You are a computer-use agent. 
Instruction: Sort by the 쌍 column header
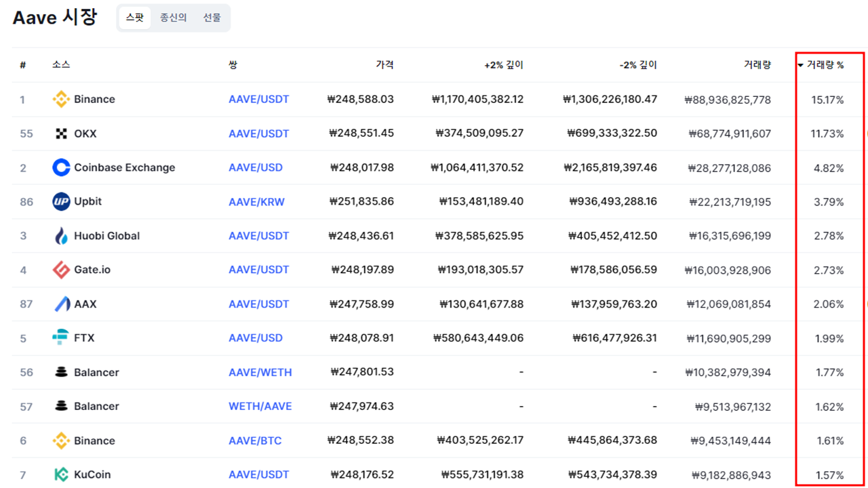click(233, 65)
